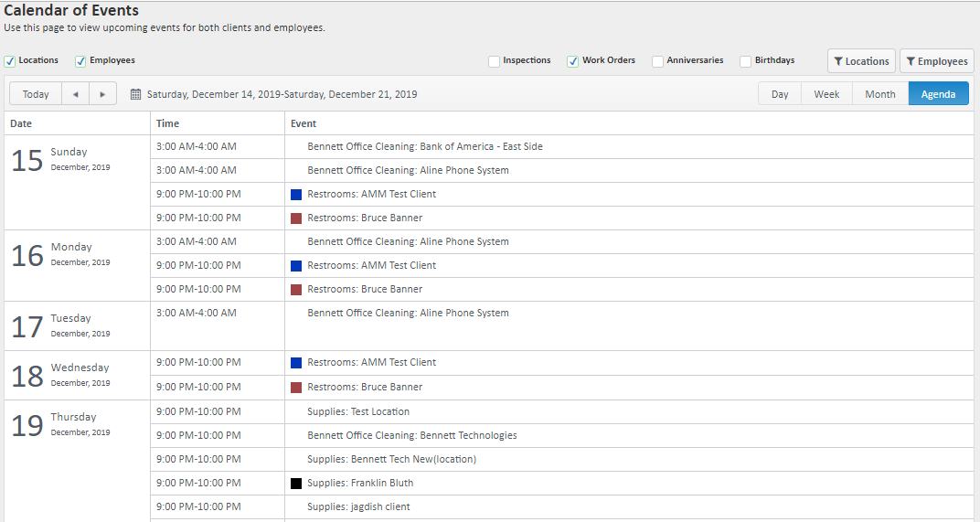This screenshot has width=980, height=522.
Task: Click the black swatch beside Franklin Bluth
Action: click(x=296, y=484)
